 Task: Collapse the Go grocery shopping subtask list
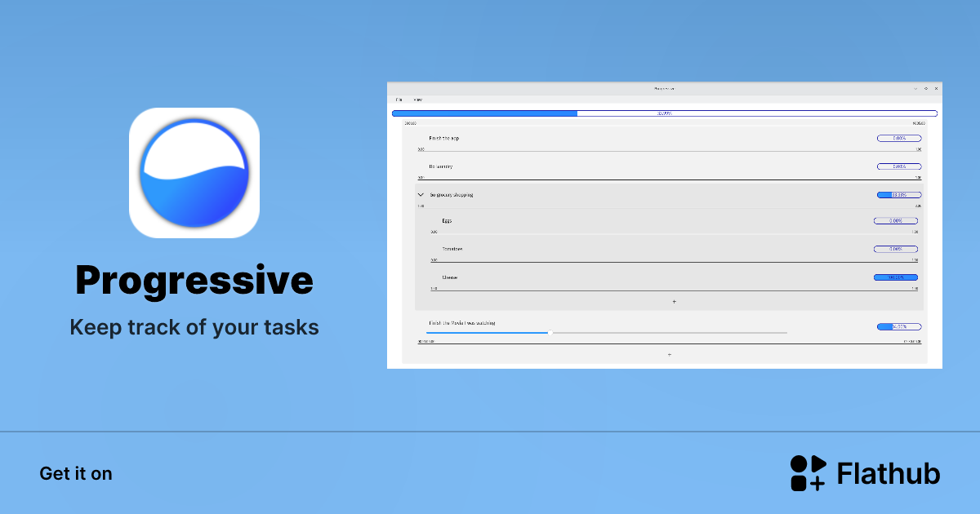click(420, 195)
